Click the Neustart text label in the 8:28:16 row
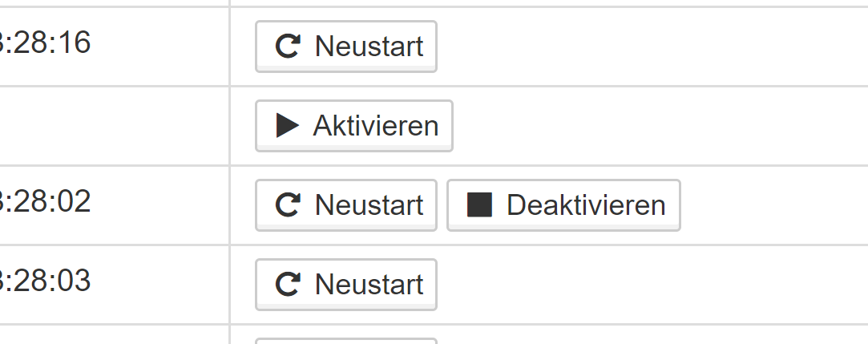868x344 pixels. (369, 46)
